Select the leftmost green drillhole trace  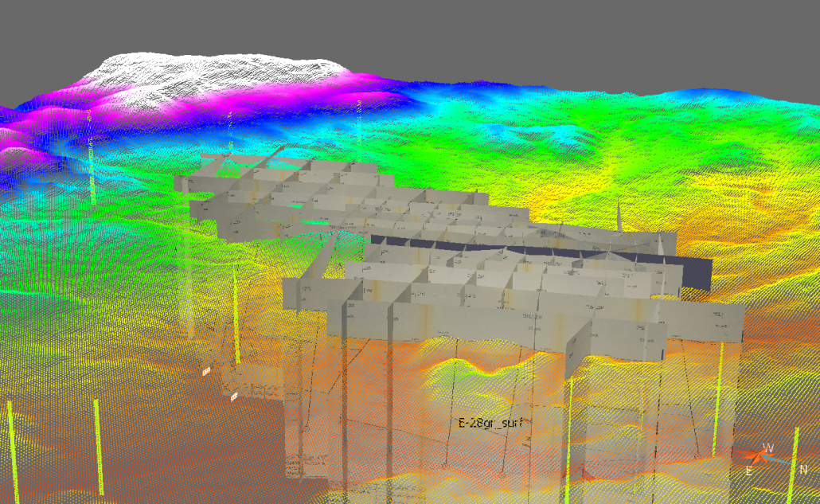tap(11, 446)
